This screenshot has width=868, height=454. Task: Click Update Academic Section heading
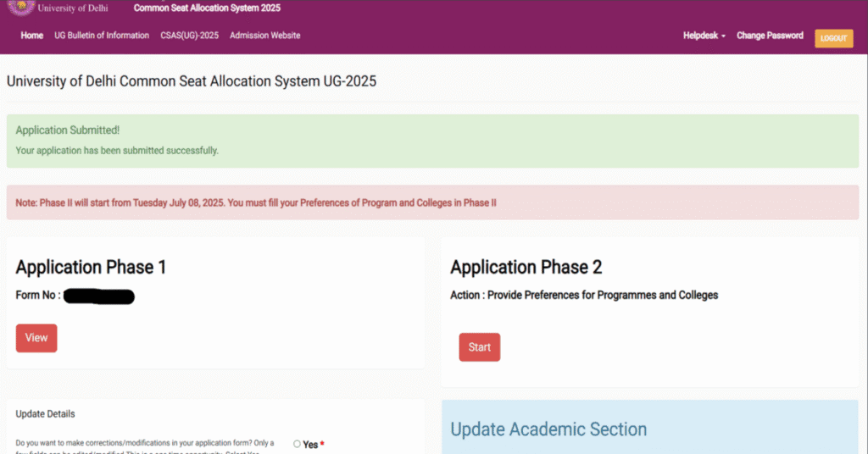click(548, 429)
